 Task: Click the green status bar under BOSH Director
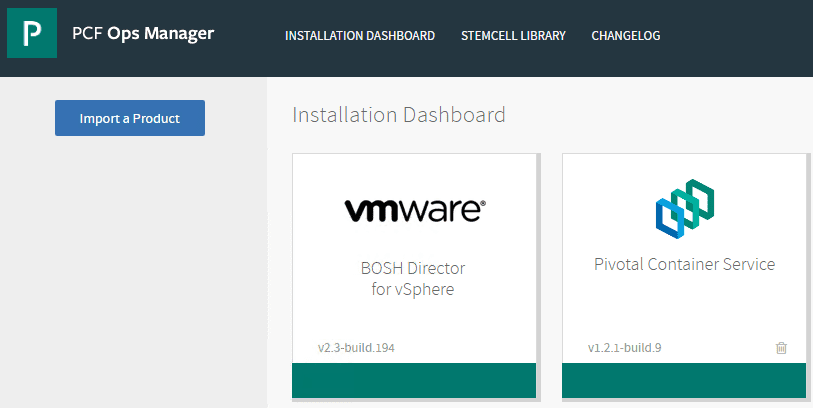414,380
